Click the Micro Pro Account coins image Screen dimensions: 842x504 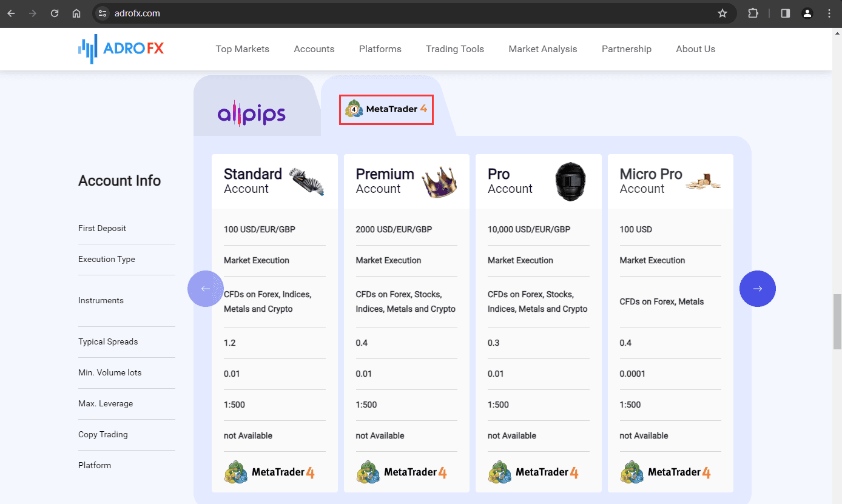(x=703, y=181)
